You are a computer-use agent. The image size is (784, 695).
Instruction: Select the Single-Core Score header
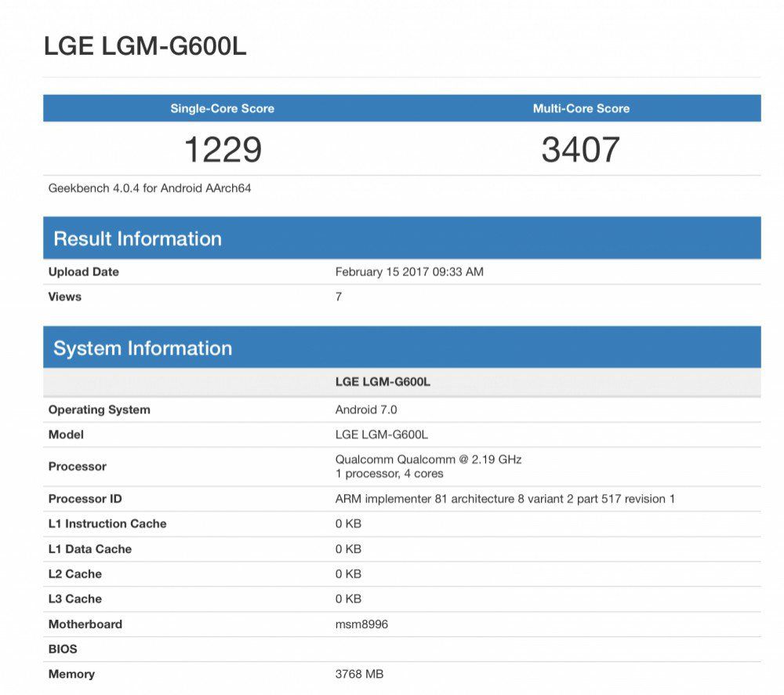[222, 108]
